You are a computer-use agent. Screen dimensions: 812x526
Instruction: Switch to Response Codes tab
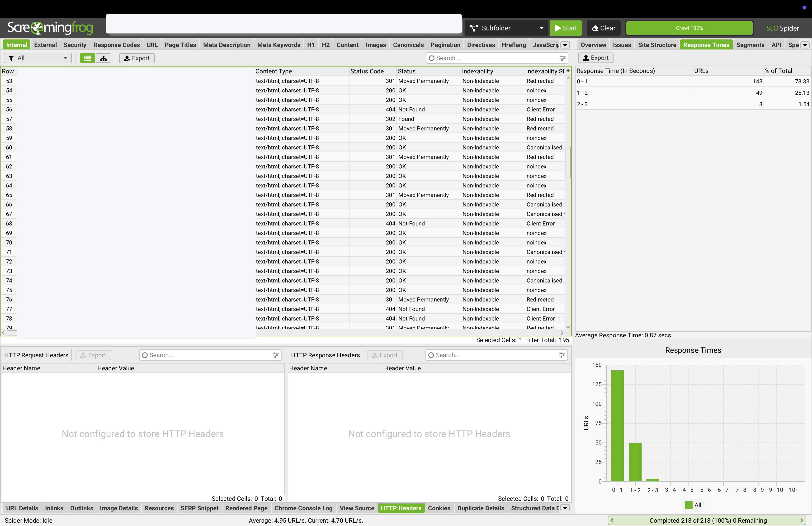coord(116,45)
